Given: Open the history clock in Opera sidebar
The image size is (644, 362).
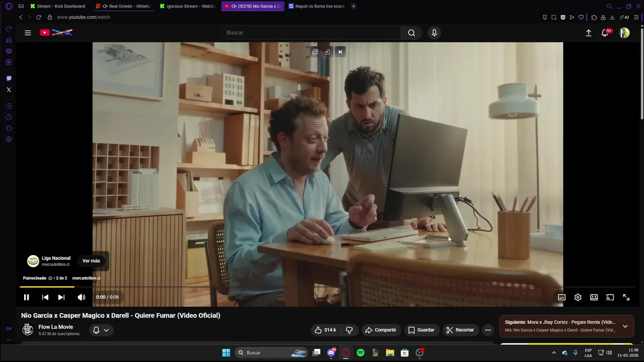Looking at the screenshot, I should pyautogui.click(x=9, y=117).
